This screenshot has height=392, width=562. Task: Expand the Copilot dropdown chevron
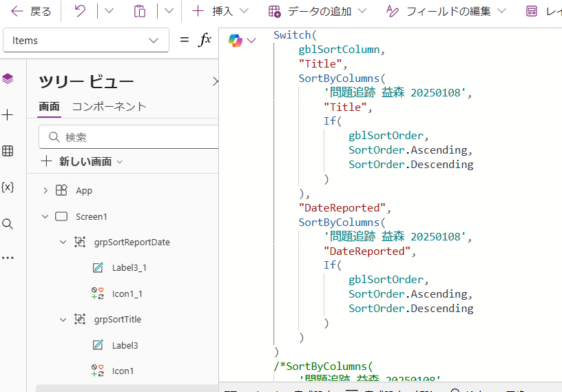point(251,41)
